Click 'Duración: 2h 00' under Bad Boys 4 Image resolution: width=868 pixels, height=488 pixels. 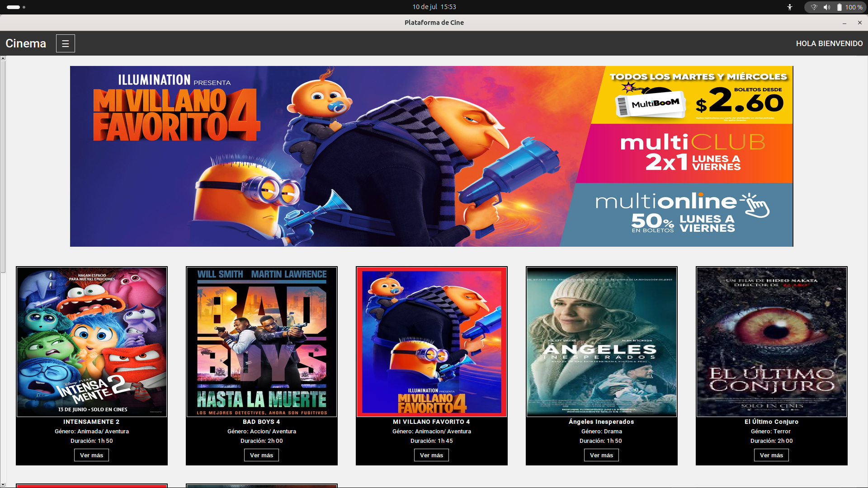point(261,441)
